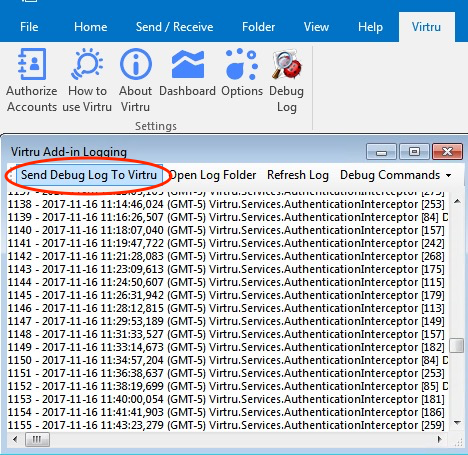
Task: Open the Debug Log viewer
Action: 286,80
